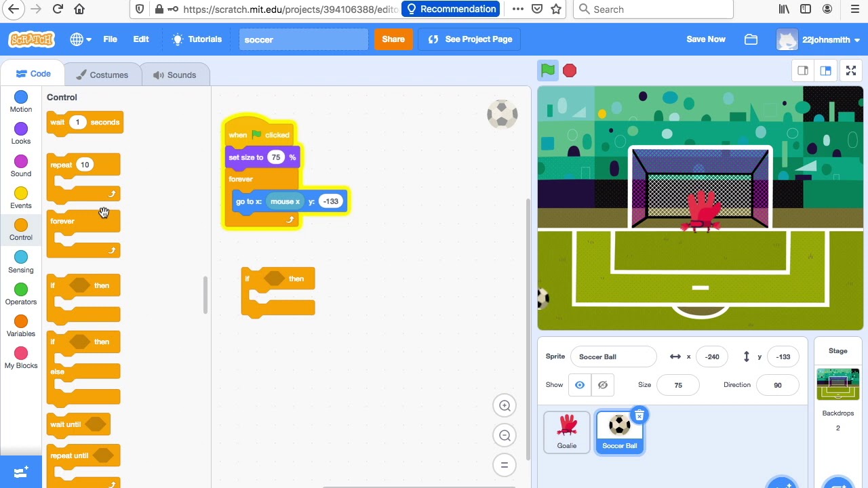Go back in the browser
This screenshot has width=868, height=488.
(14, 9)
